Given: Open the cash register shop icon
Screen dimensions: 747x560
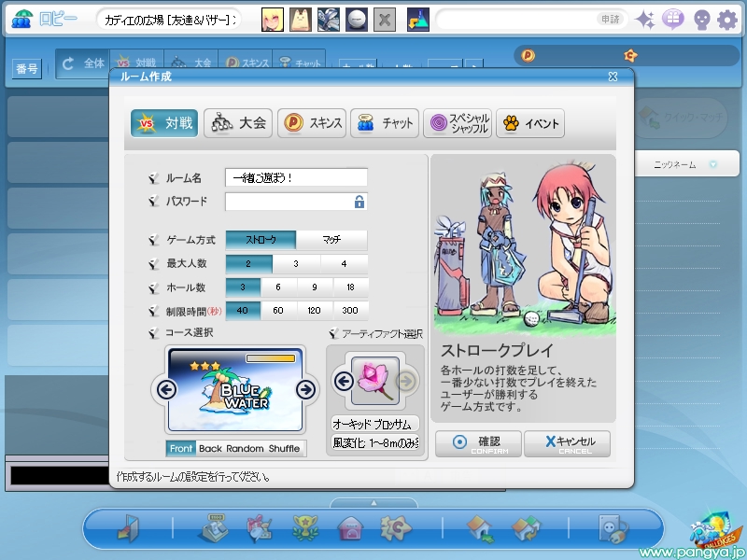Looking at the screenshot, I should tap(213, 527).
